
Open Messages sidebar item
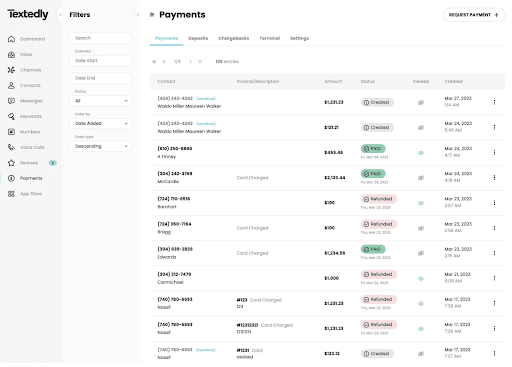click(x=25, y=101)
